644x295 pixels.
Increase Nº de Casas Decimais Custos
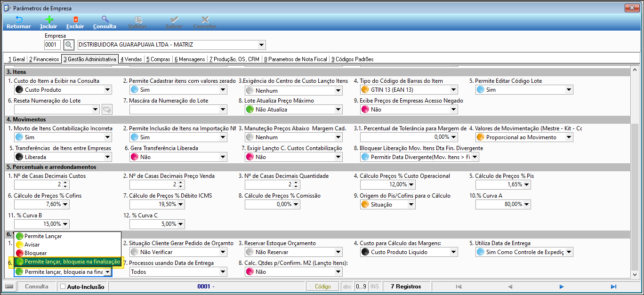[65, 183]
